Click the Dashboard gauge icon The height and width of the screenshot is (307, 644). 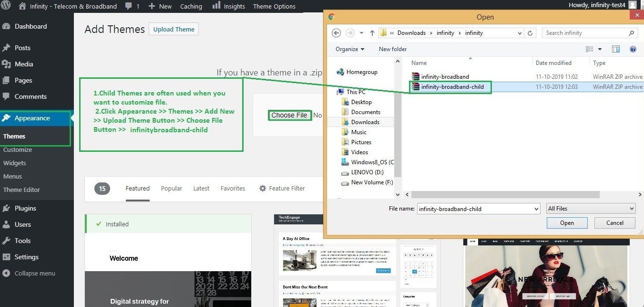[6, 26]
